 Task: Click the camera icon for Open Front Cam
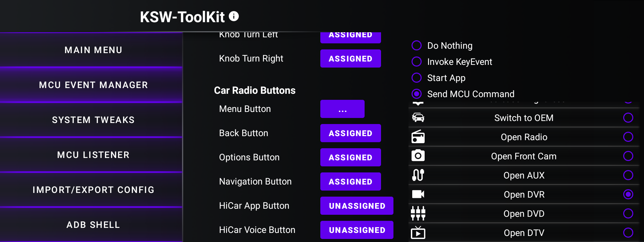point(418,156)
